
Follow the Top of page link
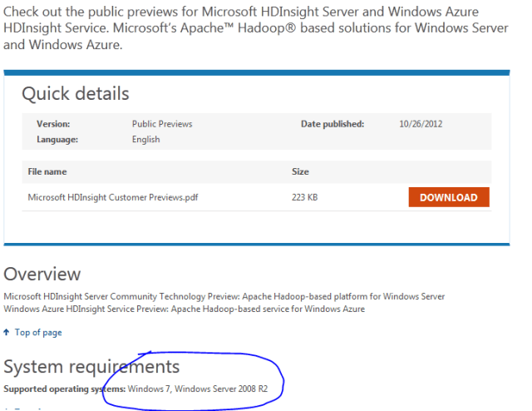tap(38, 332)
